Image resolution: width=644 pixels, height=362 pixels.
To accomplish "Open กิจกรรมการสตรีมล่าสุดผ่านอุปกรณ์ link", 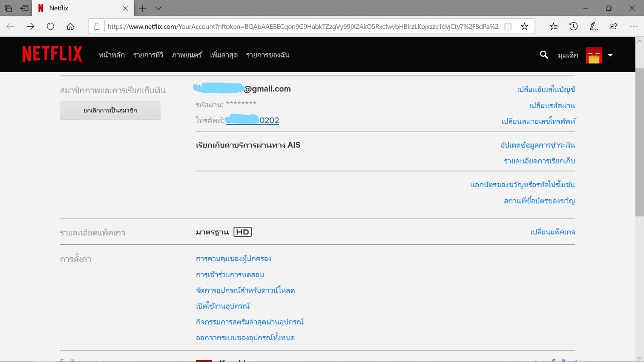I will [x=250, y=322].
